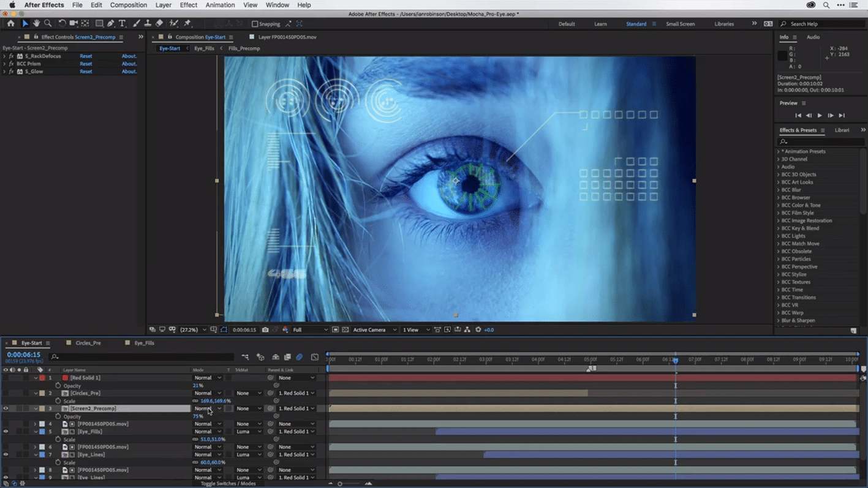The width and height of the screenshot is (868, 488).
Task: Expand the BCC Blur effects category
Action: (x=779, y=190)
